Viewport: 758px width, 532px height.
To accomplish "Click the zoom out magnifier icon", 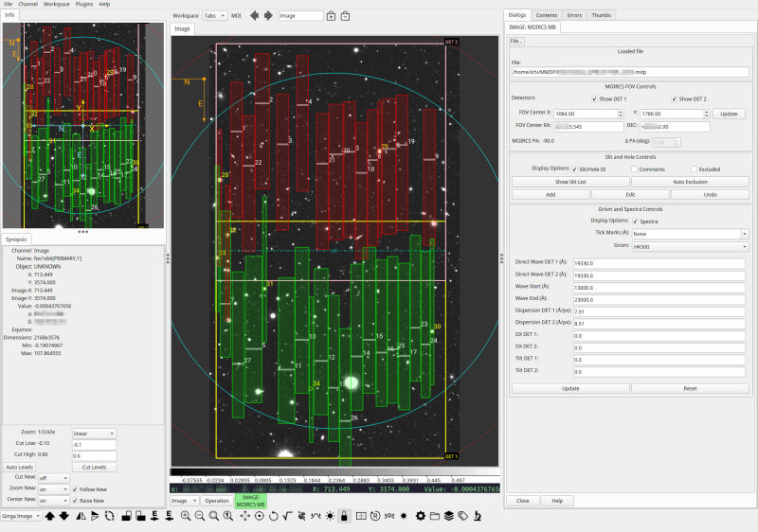I will [200, 516].
